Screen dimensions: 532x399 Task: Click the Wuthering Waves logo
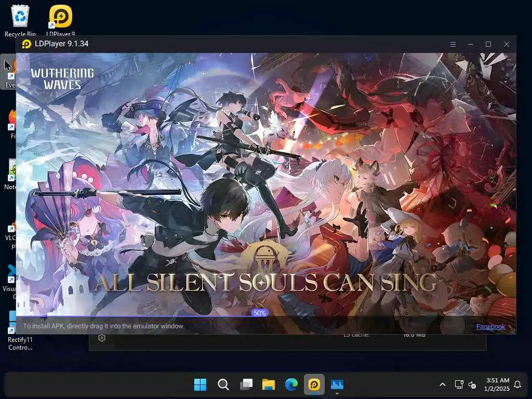62,79
